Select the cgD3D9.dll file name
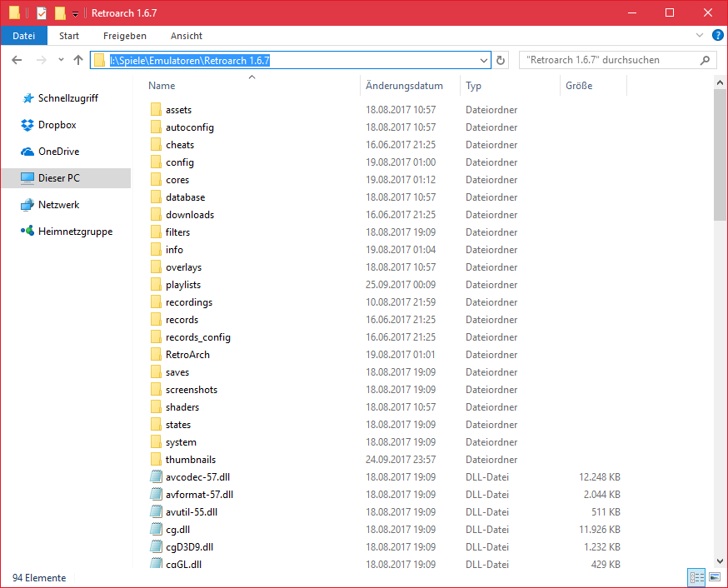728x588 pixels. 189,547
